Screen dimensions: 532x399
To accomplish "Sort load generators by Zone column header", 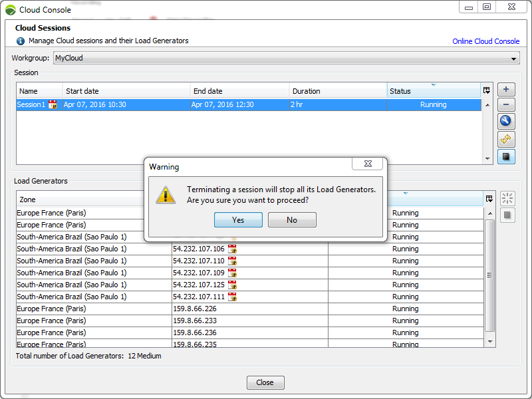I will [x=80, y=199].
